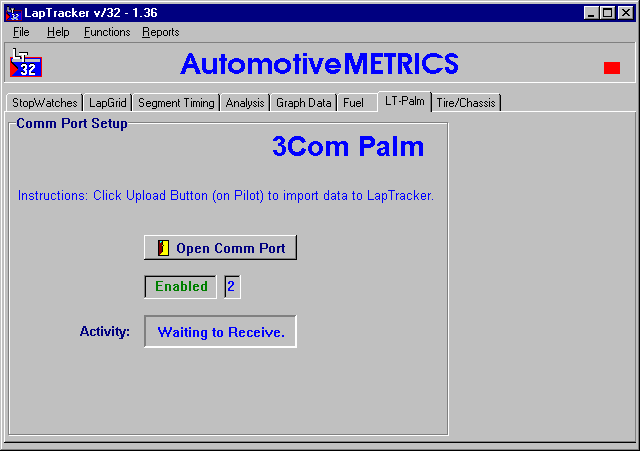Switch to the LapGrid tab
The height and width of the screenshot is (451, 640).
click(x=108, y=103)
